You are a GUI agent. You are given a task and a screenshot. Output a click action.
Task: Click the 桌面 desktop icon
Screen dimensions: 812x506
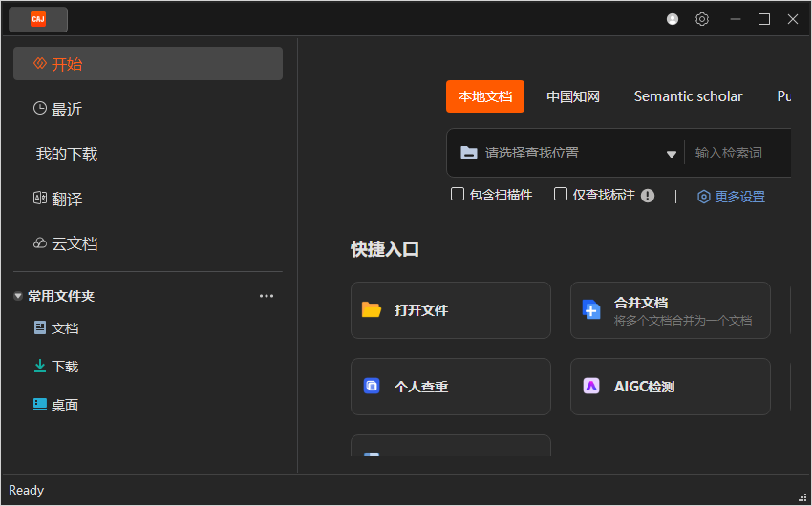tap(40, 404)
